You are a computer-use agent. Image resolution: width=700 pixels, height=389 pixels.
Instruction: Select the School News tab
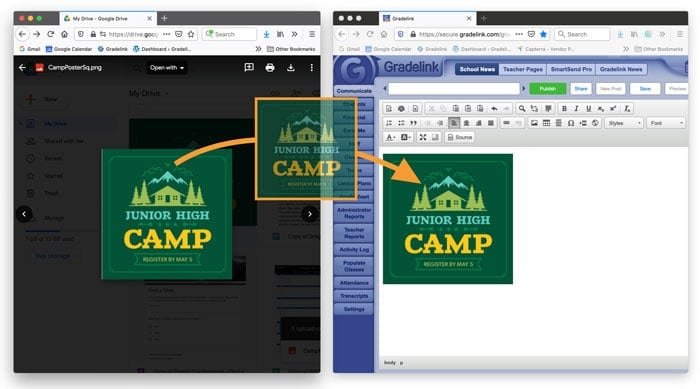point(477,69)
